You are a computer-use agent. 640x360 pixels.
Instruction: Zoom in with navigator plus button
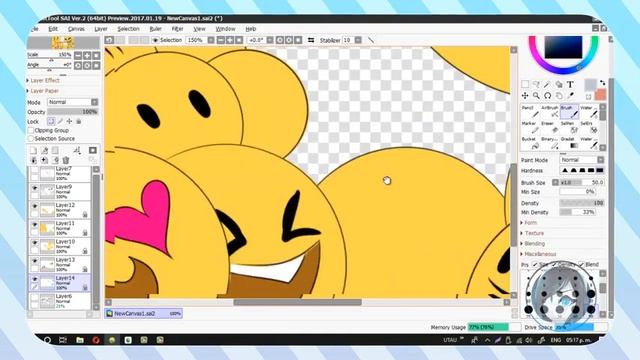87,55
